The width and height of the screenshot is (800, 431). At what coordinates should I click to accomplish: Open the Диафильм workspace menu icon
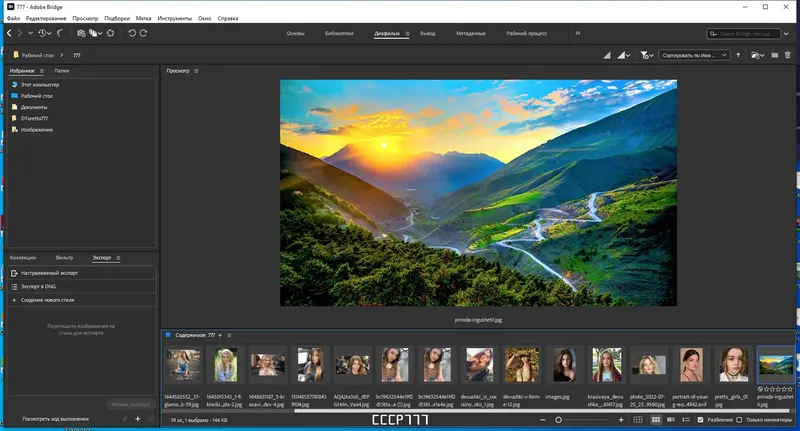(407, 34)
